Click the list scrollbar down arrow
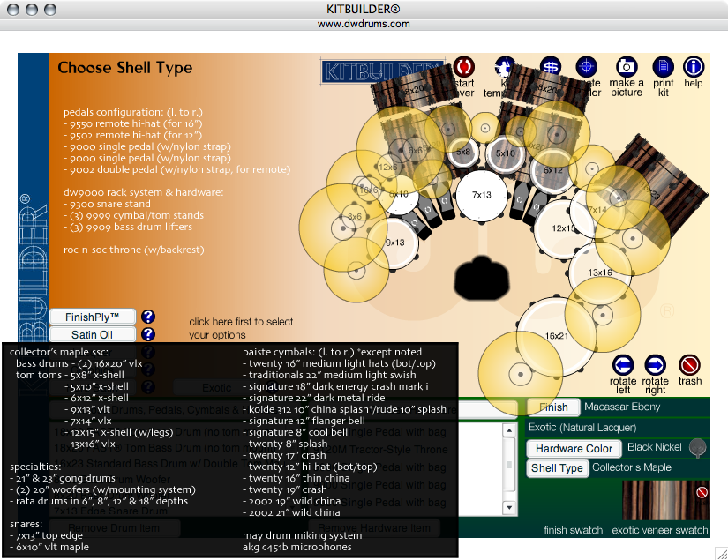 509,508
